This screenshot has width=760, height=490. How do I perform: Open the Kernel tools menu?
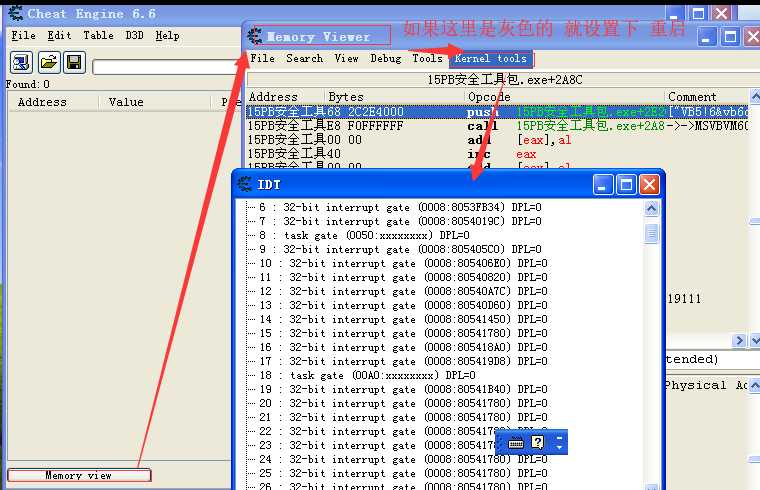tap(491, 59)
